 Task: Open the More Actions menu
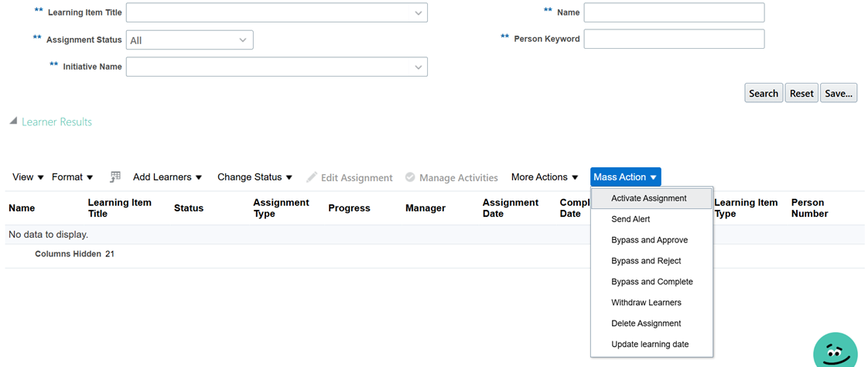(545, 177)
